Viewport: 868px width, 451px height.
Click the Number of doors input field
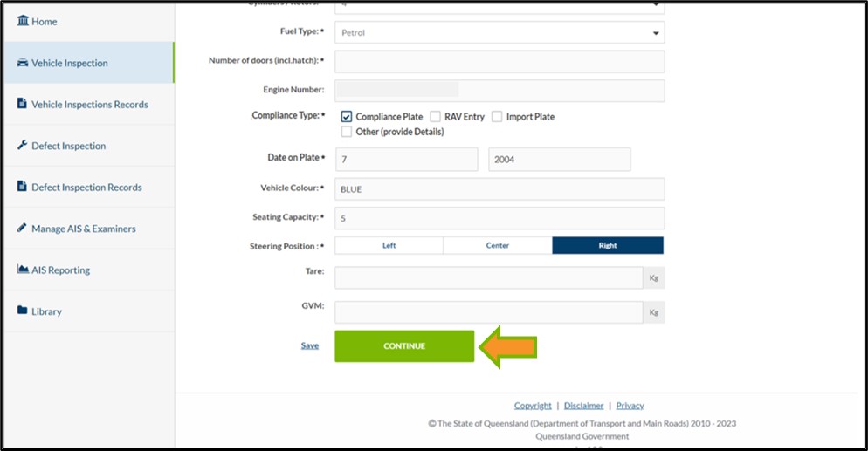(x=499, y=61)
